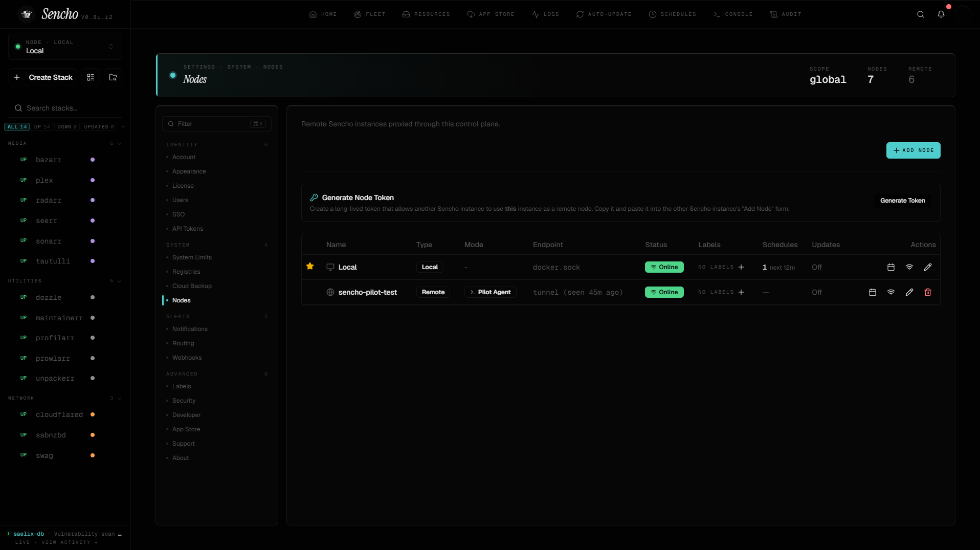The image size is (980, 550).
Task: Follow the View Activity link
Action: coord(70,542)
